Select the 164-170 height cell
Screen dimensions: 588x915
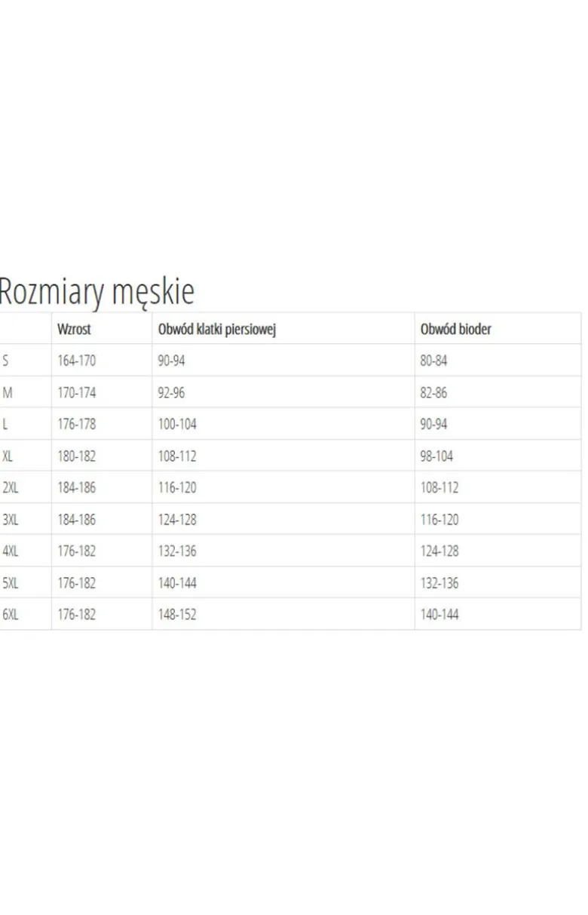[77, 361]
